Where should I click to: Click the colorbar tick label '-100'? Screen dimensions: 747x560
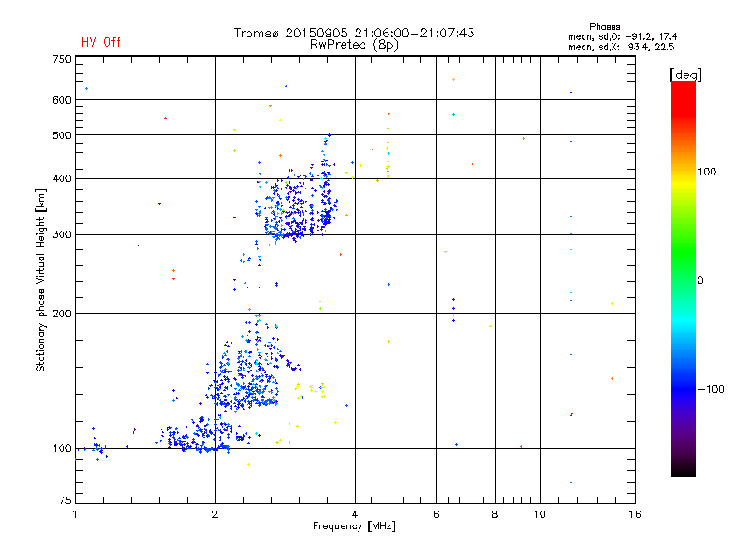click(x=711, y=389)
